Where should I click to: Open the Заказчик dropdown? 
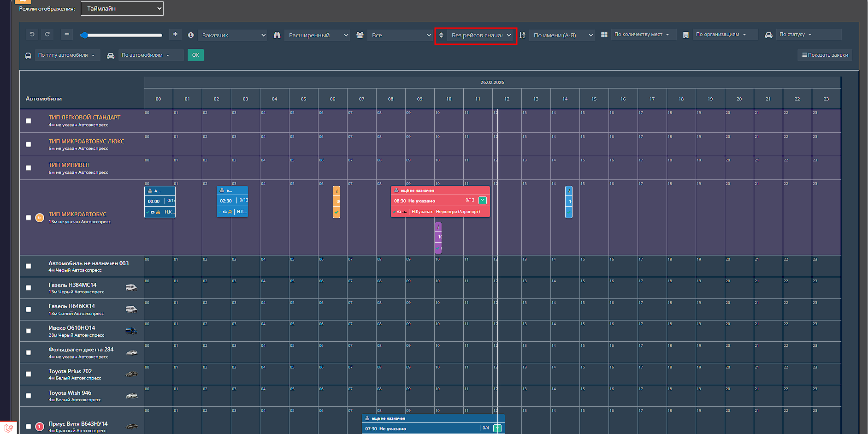(233, 35)
